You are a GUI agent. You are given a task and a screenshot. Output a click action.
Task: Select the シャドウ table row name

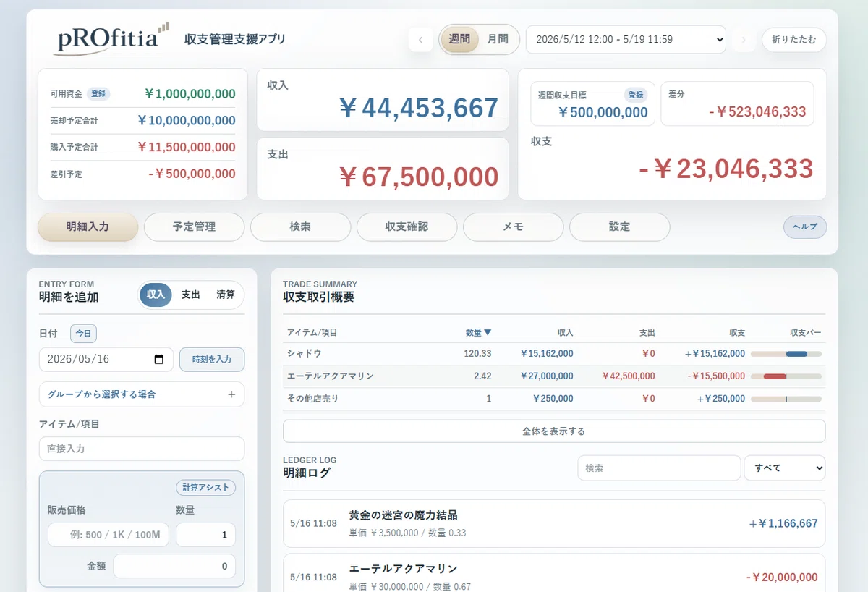click(x=305, y=354)
